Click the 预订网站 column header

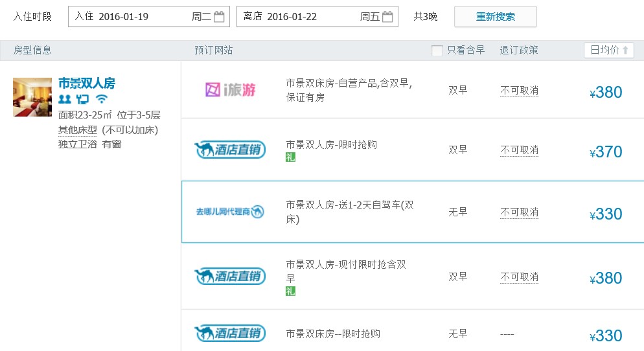tap(213, 51)
